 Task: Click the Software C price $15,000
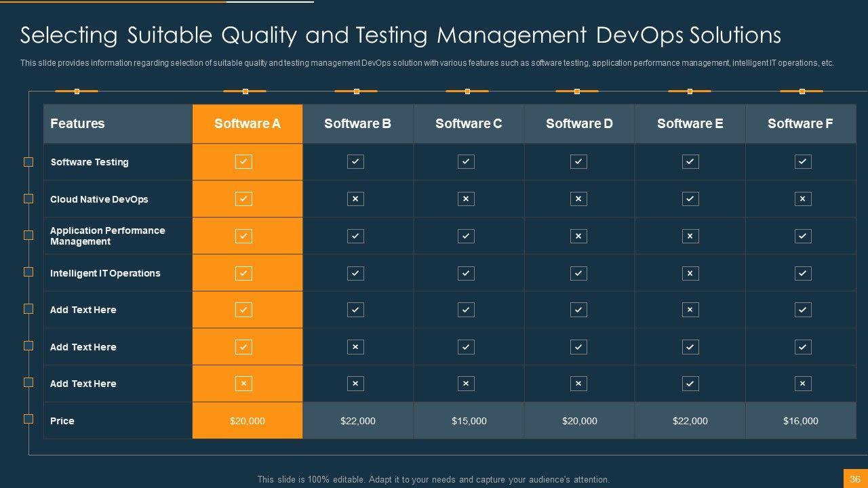[469, 421]
